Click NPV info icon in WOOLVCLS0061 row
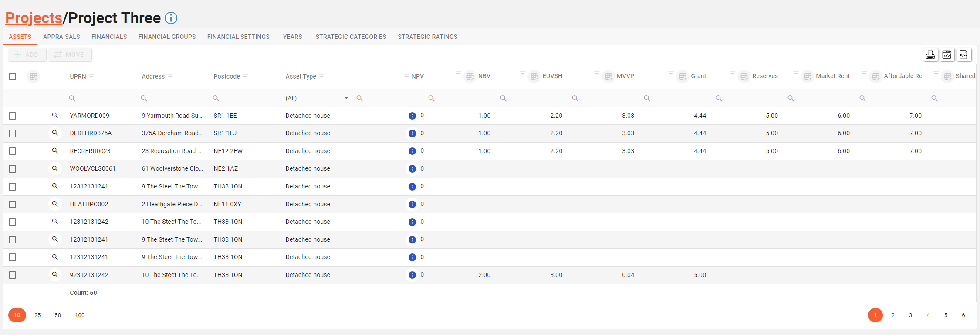 (412, 169)
